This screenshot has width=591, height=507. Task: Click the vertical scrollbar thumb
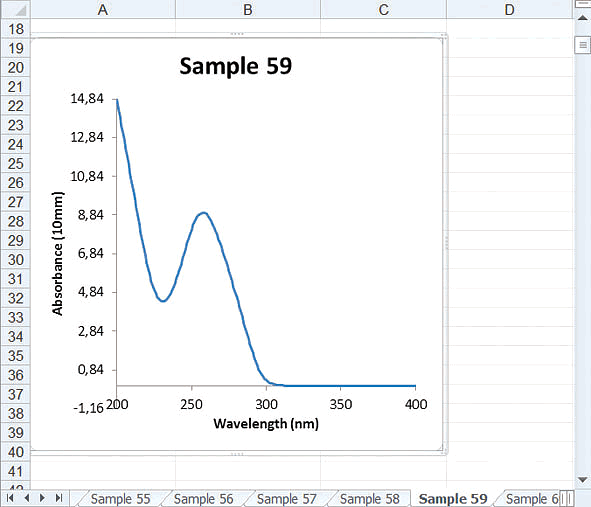[x=583, y=45]
